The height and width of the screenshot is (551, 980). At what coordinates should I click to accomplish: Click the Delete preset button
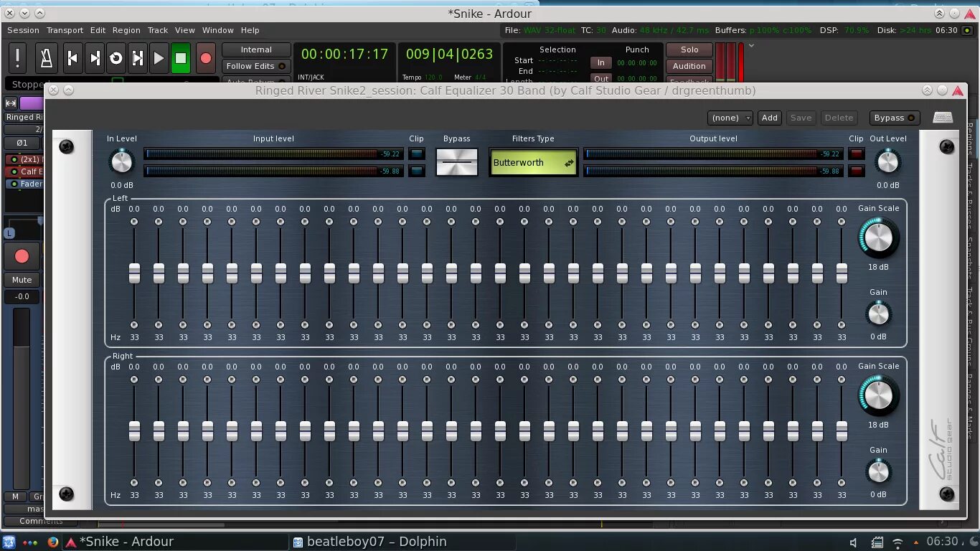pyautogui.click(x=839, y=118)
